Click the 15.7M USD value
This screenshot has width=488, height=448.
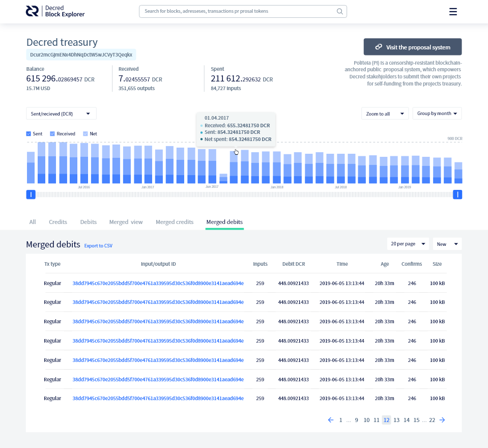38,89
